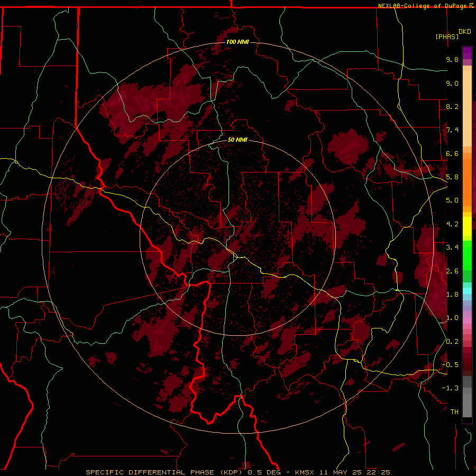
Task: Click the 2.6 legend value
Action: [452, 271]
